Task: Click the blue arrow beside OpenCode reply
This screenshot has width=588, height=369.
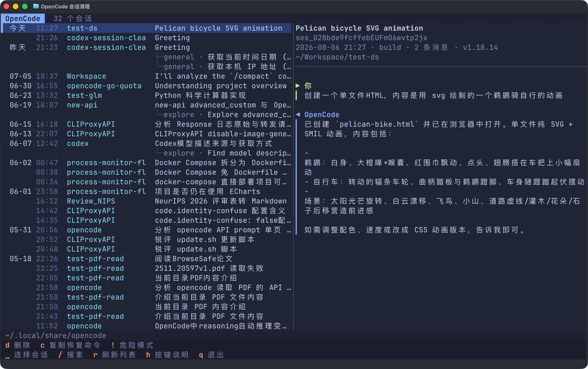Action: pyautogui.click(x=298, y=115)
